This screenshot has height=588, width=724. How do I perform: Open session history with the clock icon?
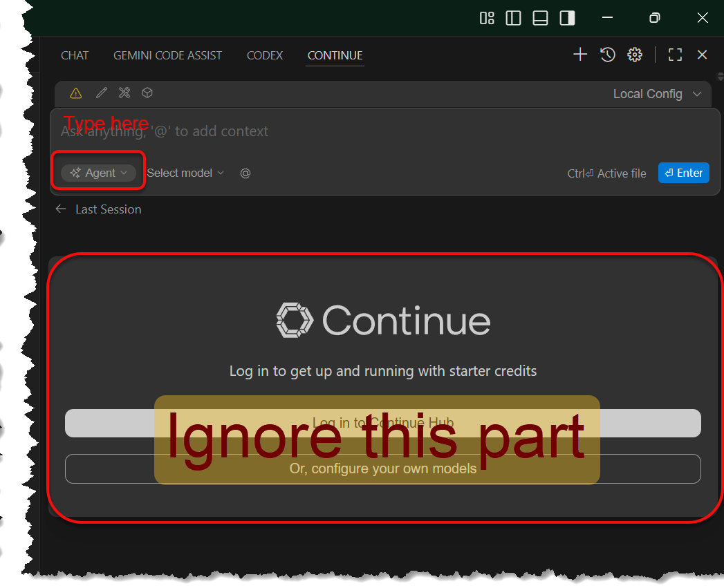click(x=607, y=55)
